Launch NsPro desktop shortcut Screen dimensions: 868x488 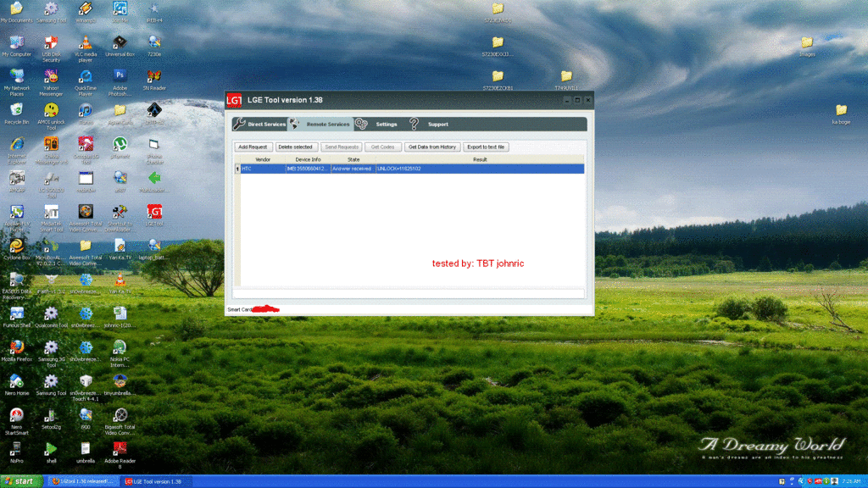[x=17, y=452]
